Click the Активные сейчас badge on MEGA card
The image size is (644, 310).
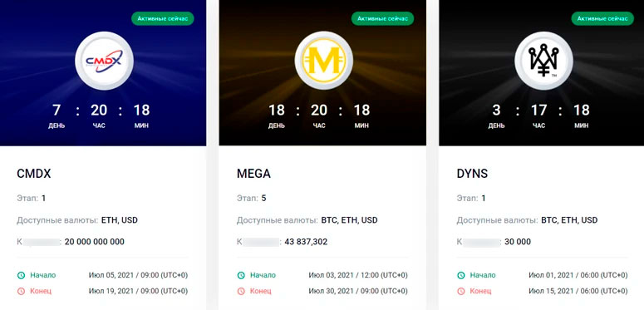pos(383,18)
